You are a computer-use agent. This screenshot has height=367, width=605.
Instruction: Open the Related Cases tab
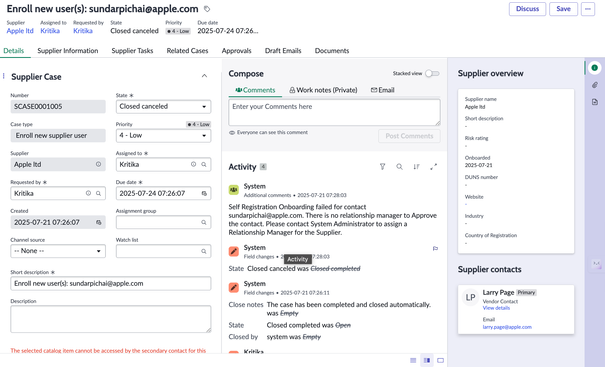(x=187, y=51)
